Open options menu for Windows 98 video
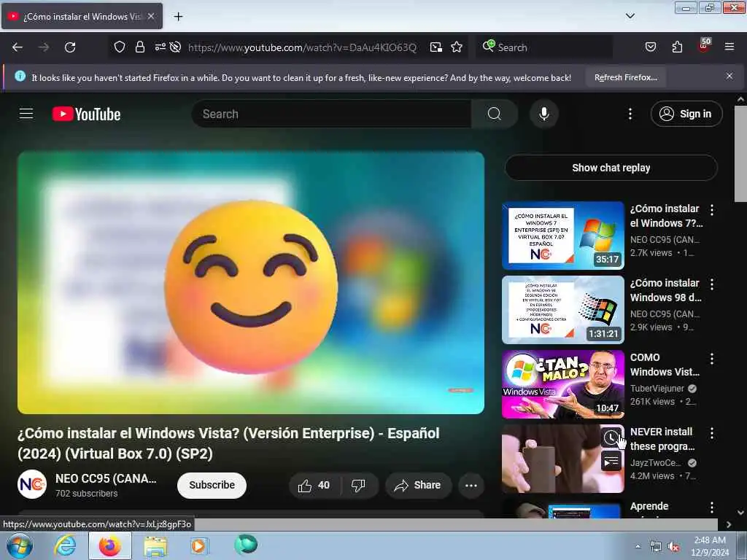The image size is (747, 560). click(x=712, y=284)
